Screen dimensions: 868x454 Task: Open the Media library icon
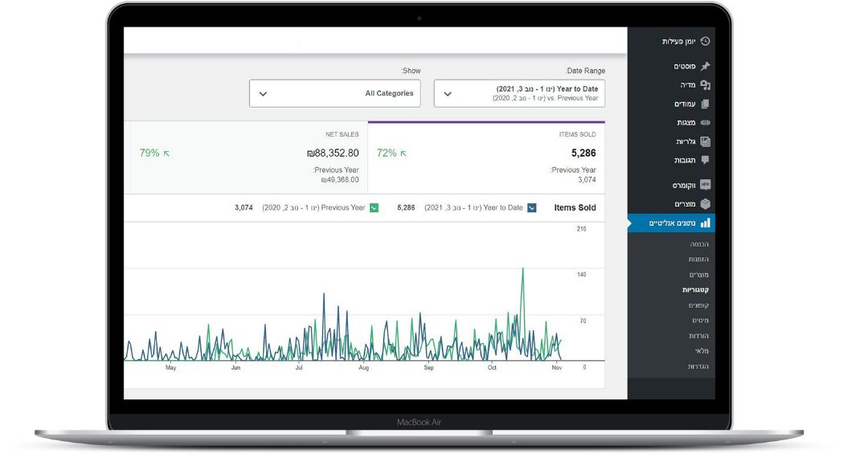705,84
